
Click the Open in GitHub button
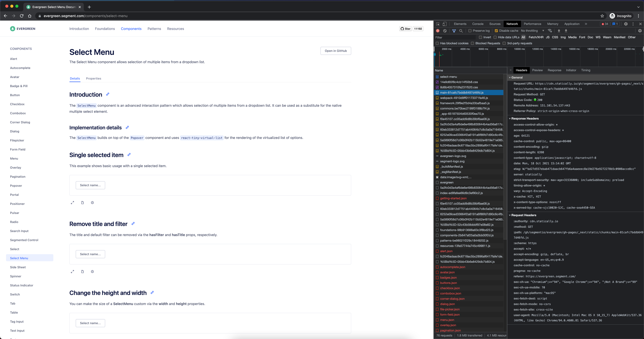point(336,51)
